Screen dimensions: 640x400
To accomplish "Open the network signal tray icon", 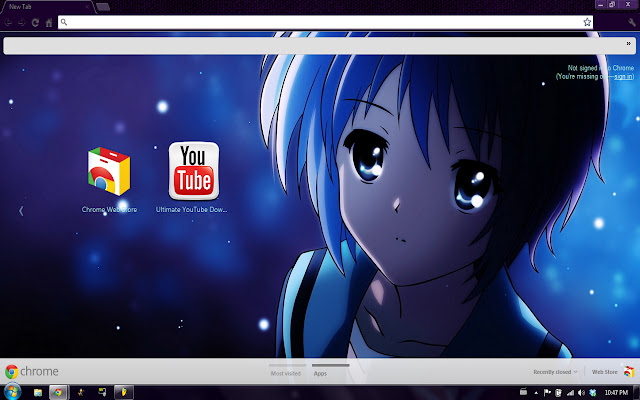I will [570, 393].
